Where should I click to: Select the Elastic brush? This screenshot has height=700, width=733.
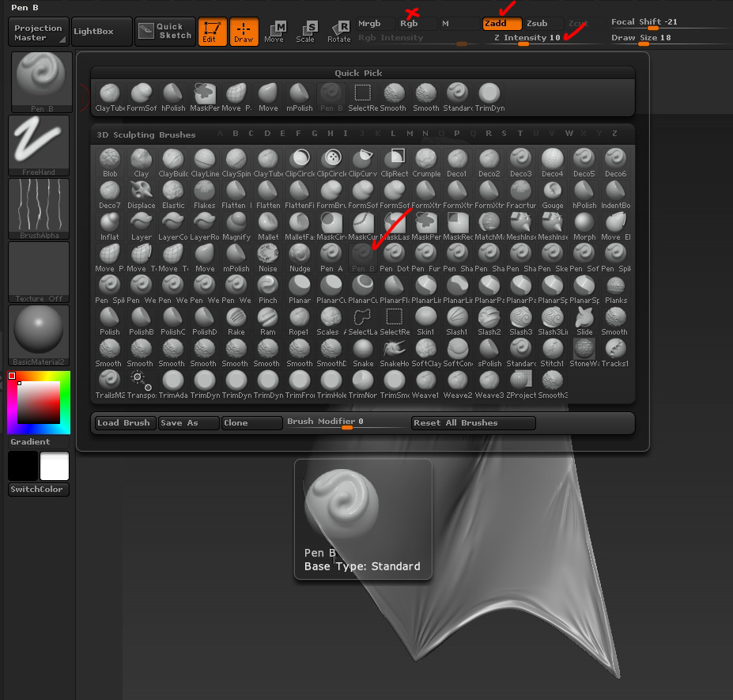(173, 195)
